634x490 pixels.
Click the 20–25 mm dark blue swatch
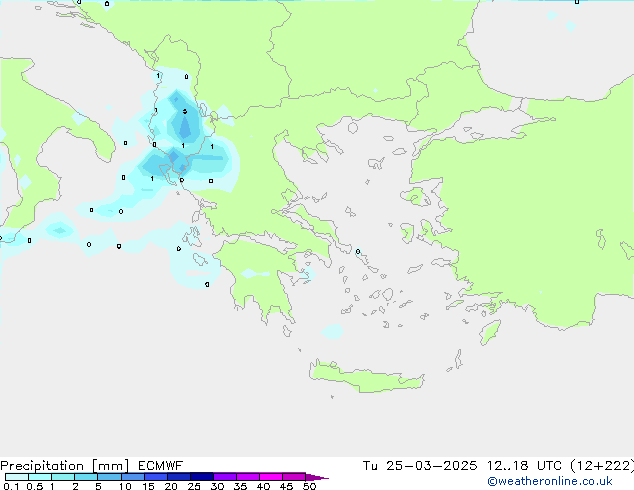(x=178, y=477)
